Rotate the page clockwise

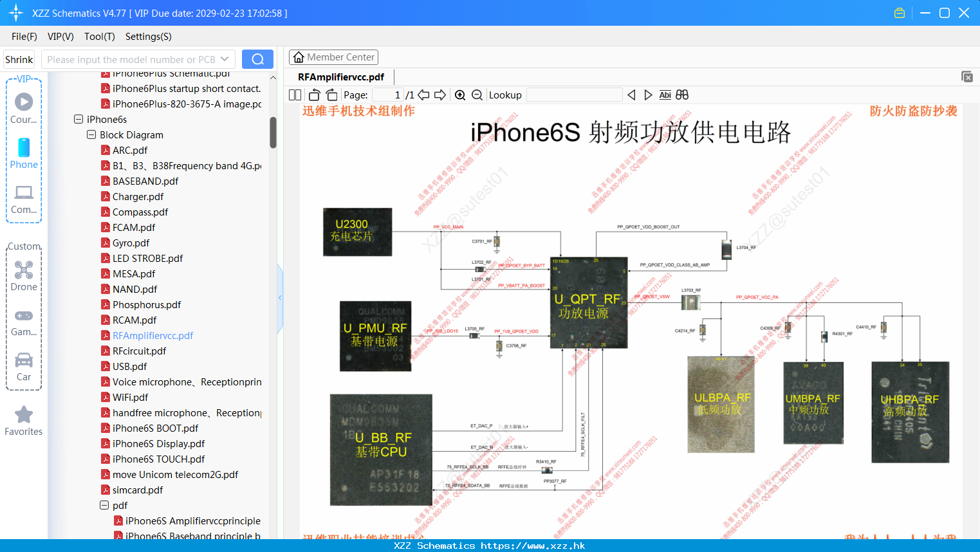pos(331,95)
